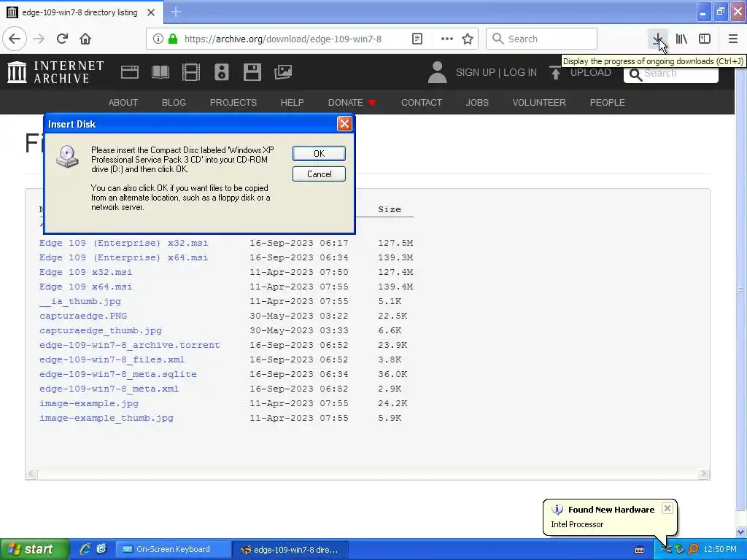Click the user avatar icon

coord(438,72)
